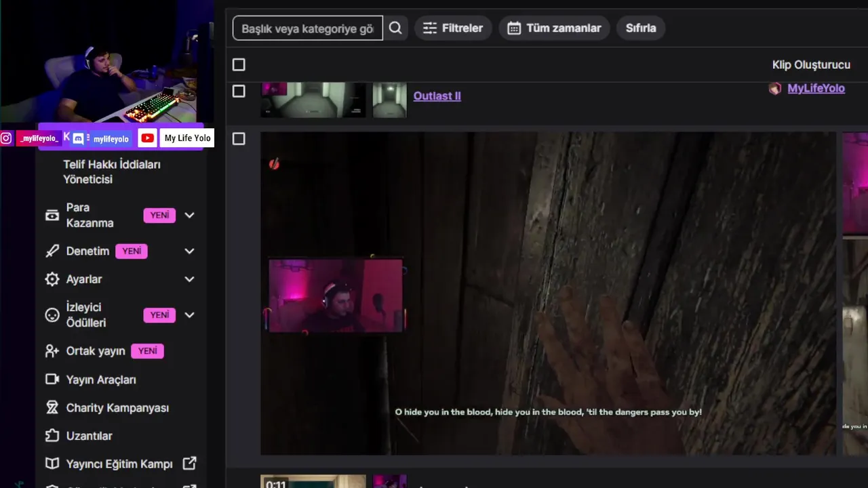This screenshot has width=868, height=488.
Task: Tick the select-all checkbox in header row
Action: (x=239, y=64)
